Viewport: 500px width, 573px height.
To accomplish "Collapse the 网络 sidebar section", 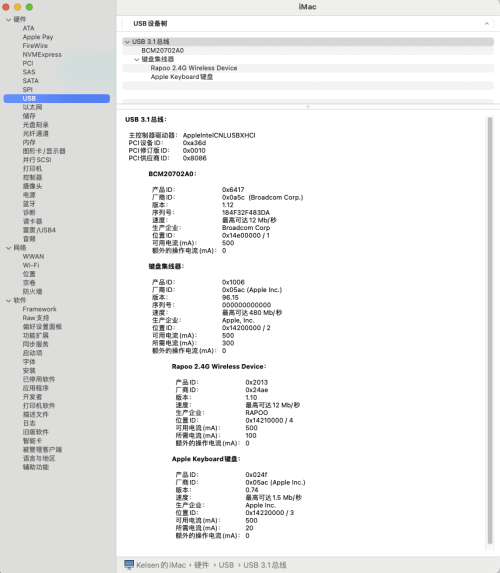I will pos(8,248).
